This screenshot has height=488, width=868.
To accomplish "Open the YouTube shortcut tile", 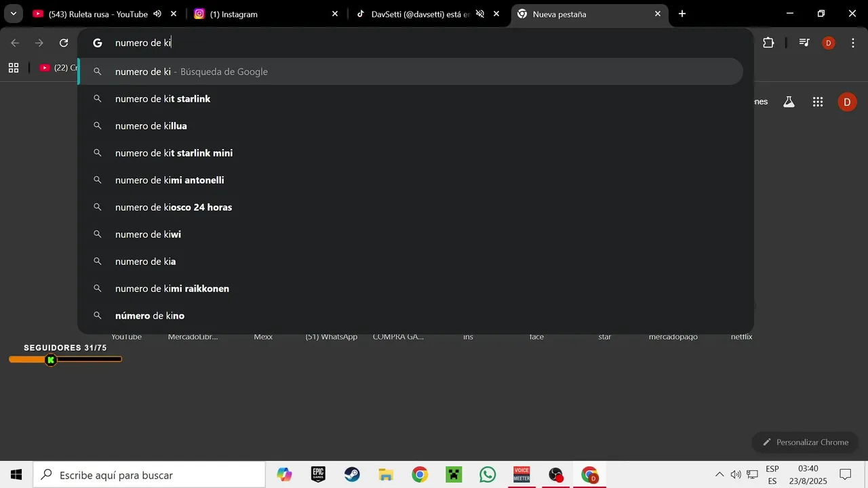I will [126, 336].
